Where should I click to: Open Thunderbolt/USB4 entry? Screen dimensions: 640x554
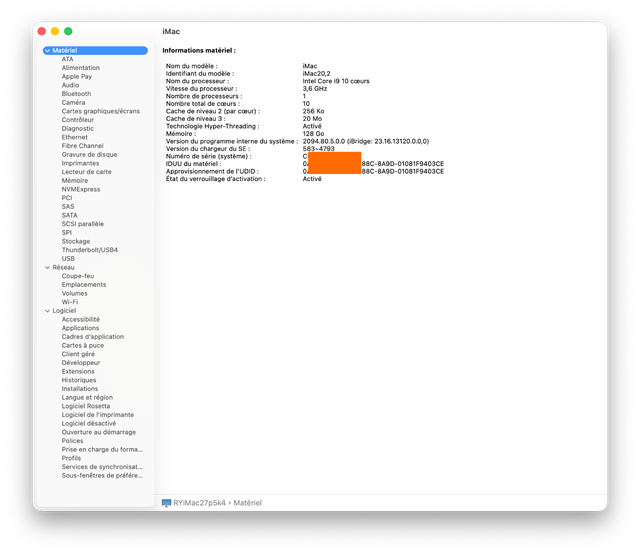click(x=90, y=250)
